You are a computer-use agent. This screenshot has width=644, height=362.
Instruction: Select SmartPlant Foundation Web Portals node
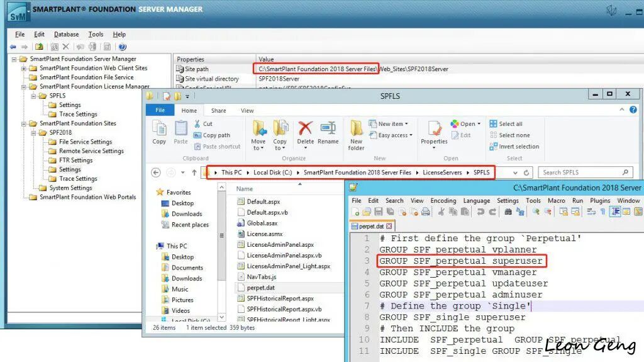pyautogui.click(x=87, y=197)
